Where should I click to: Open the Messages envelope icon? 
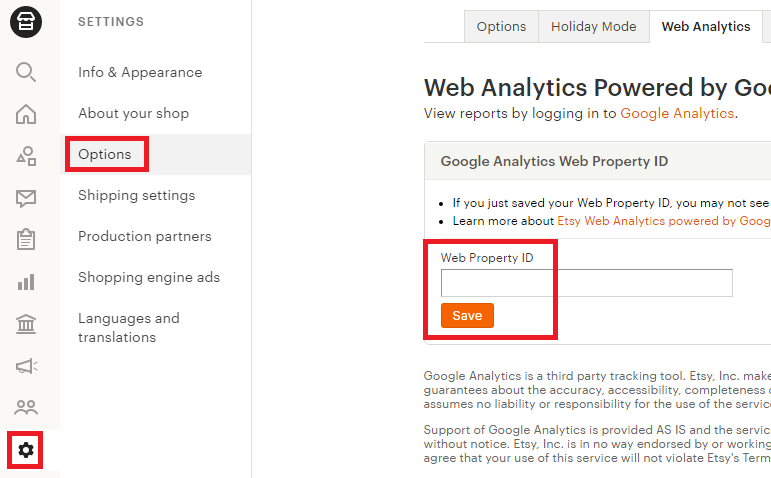click(x=26, y=198)
